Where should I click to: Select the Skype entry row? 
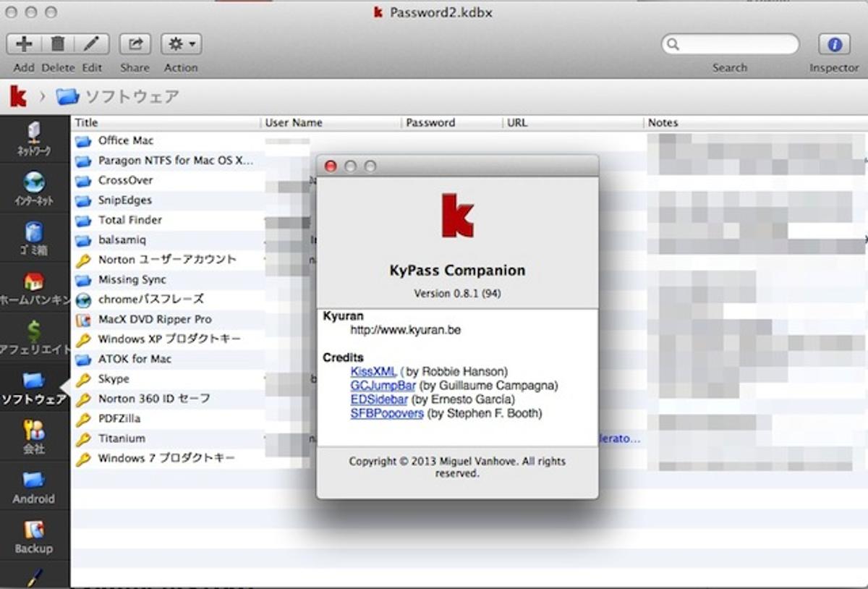114,378
